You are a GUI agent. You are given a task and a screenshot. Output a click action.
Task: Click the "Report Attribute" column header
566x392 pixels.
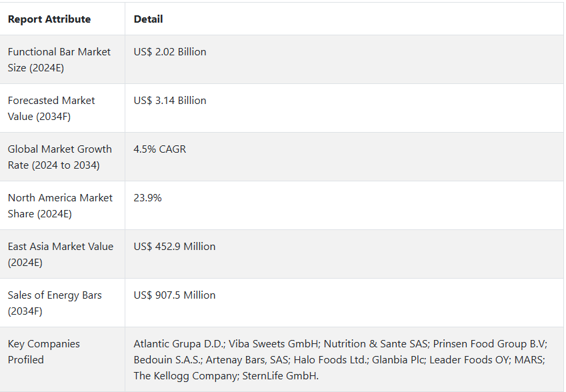[x=49, y=19]
